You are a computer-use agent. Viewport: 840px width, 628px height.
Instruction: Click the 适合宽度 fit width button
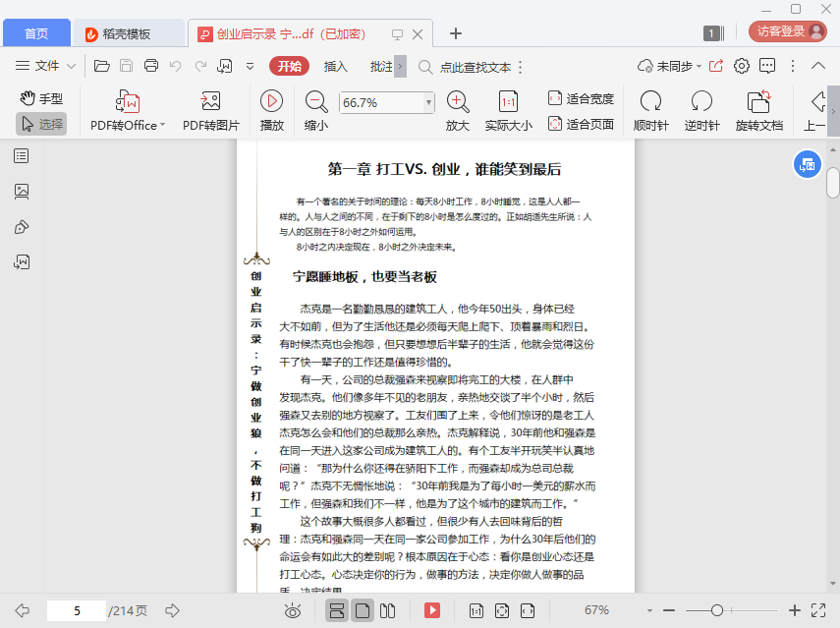click(x=581, y=98)
